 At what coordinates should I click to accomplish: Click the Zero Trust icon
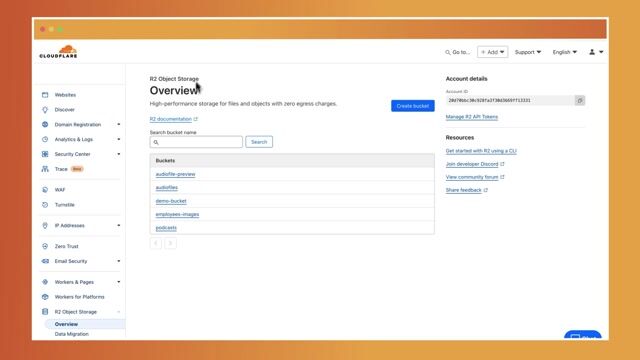click(45, 246)
